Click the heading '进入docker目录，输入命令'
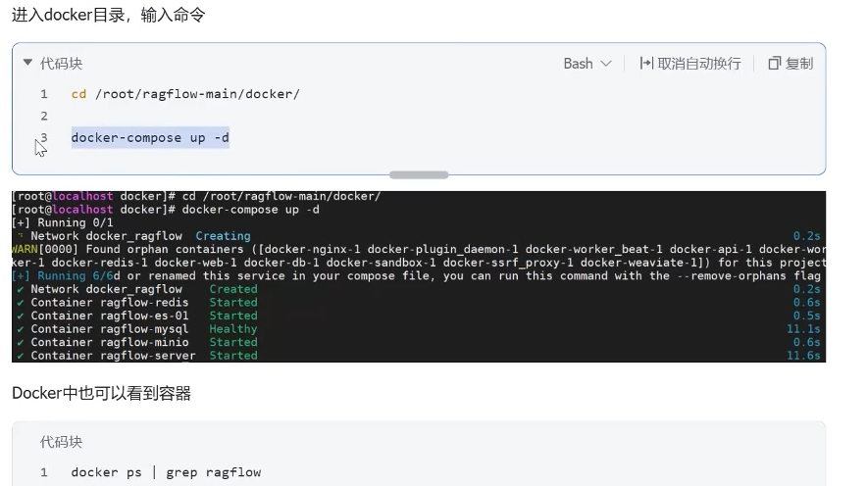Screen dimensions: 868x486 point(109,15)
